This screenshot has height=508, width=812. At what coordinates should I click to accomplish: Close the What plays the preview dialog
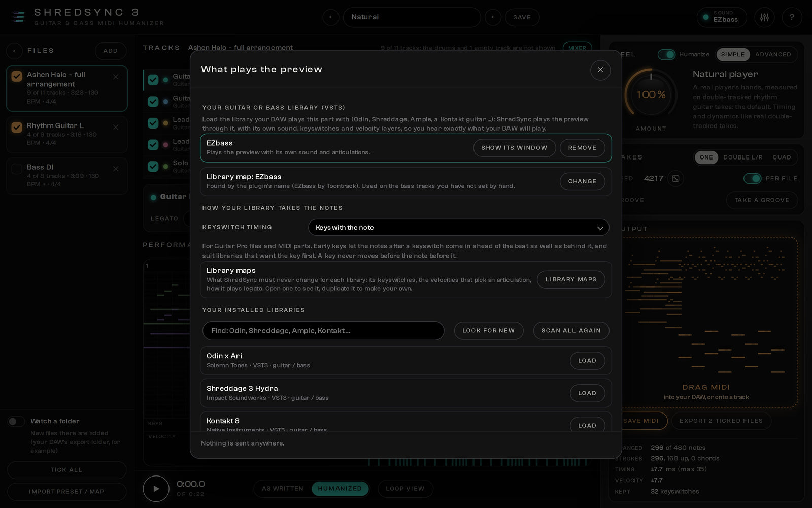pos(600,70)
